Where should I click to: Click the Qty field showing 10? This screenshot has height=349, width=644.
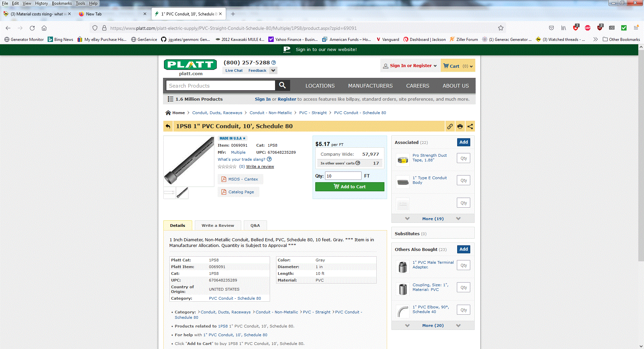(343, 176)
